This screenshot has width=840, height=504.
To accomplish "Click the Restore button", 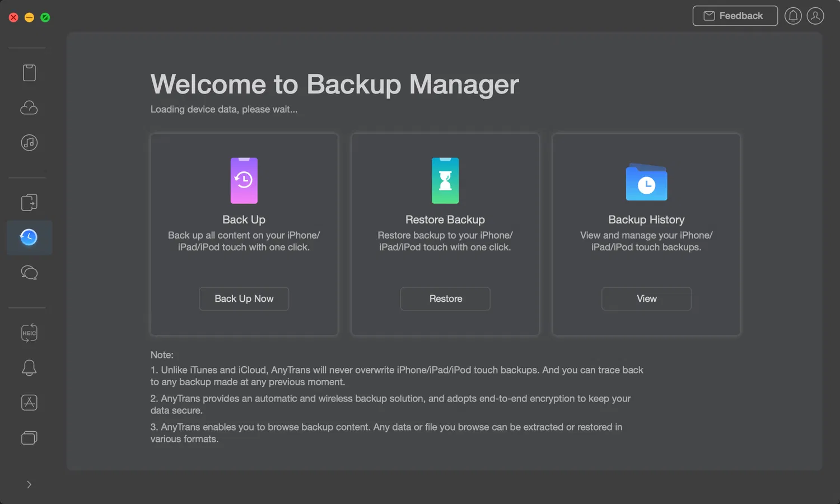I will pos(445,298).
